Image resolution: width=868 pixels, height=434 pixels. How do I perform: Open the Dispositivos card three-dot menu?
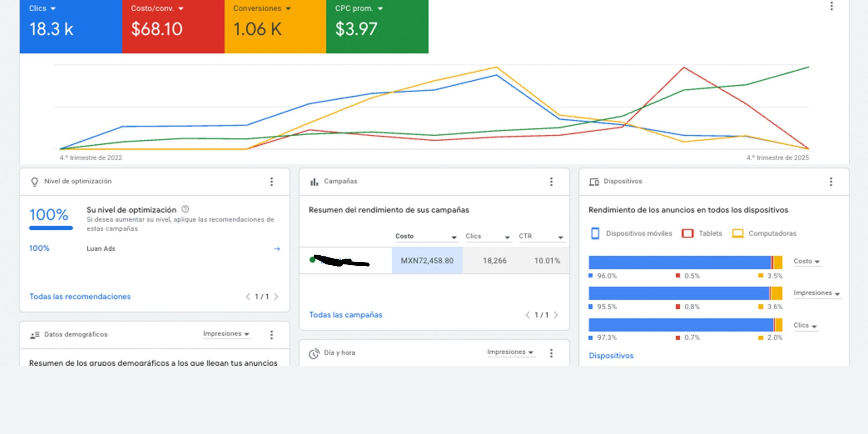pyautogui.click(x=831, y=182)
